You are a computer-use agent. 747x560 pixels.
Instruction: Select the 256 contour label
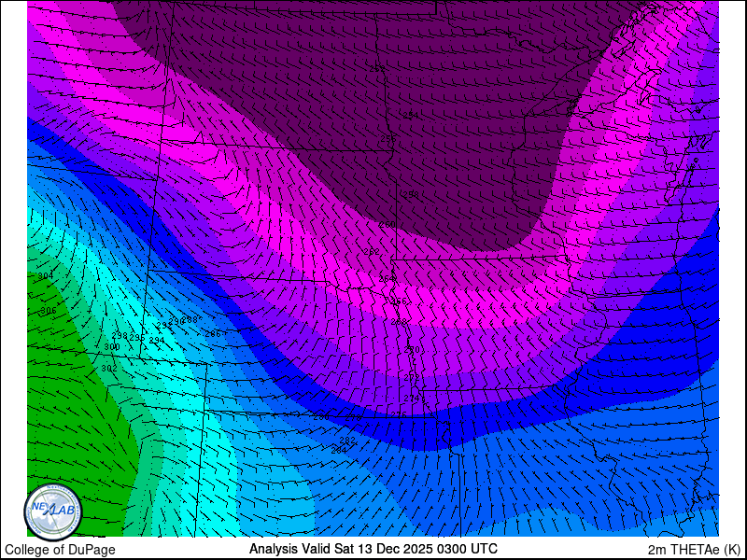pos(388,139)
